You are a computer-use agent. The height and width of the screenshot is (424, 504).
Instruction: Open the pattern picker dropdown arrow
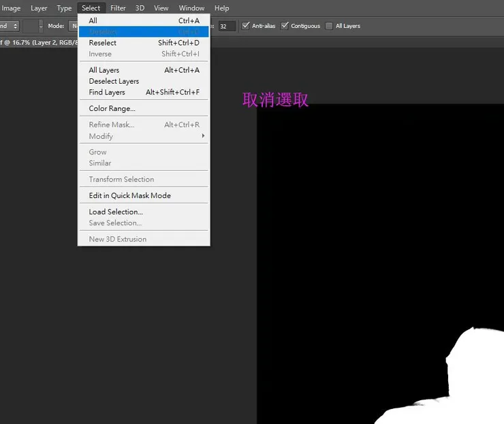tap(40, 26)
